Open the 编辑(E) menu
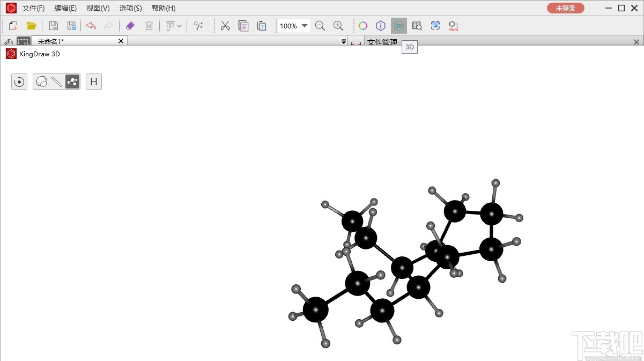 [65, 8]
